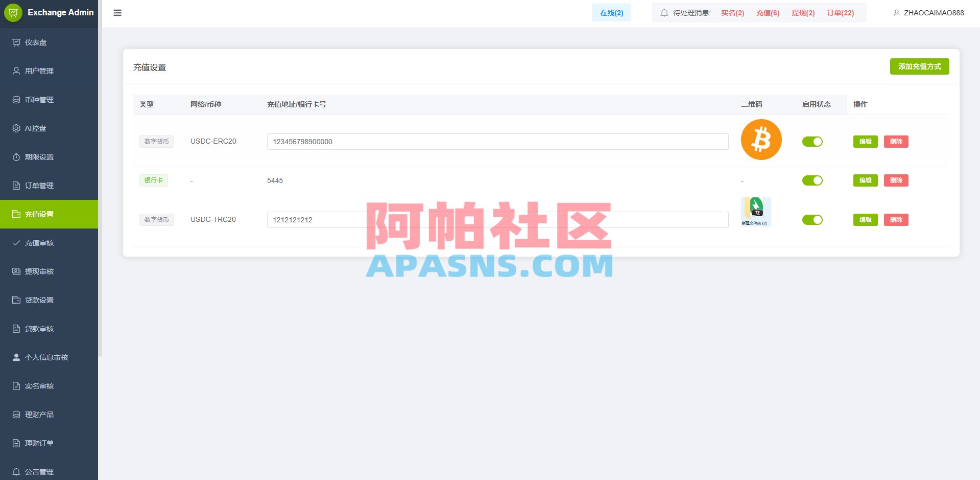The image size is (980, 480).
Task: Click the Bitcoin QR code thumbnail
Action: click(761, 140)
